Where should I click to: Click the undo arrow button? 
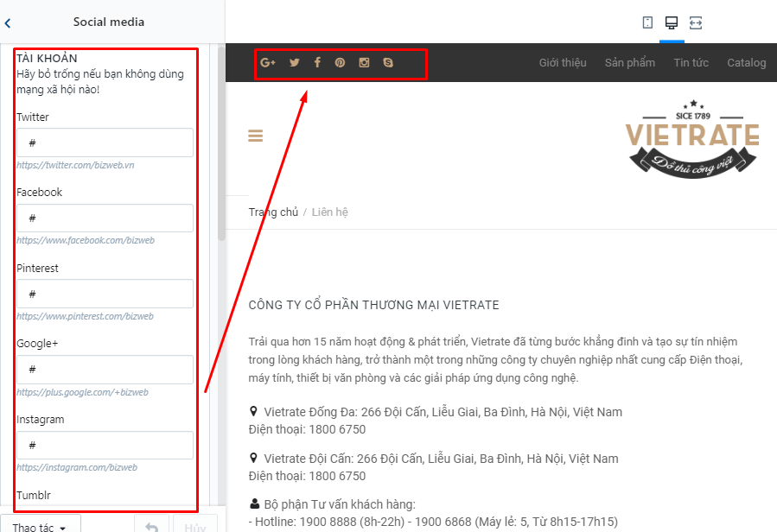[x=151, y=525]
